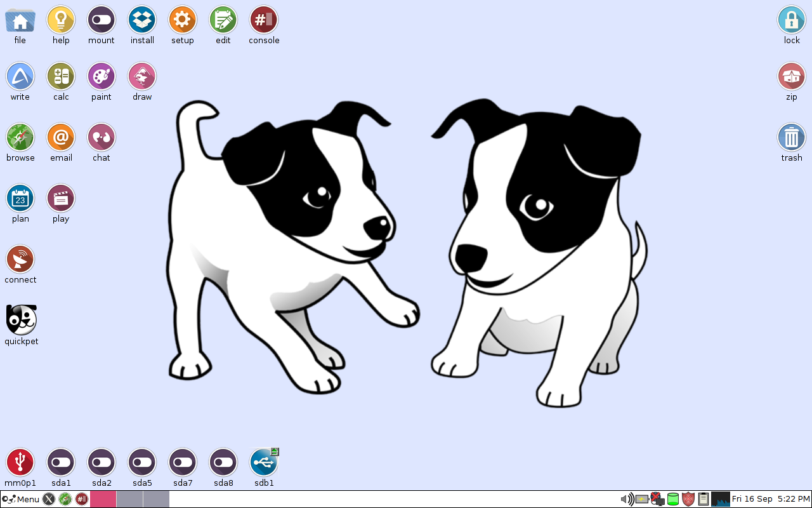This screenshot has height=508, width=812.
Task: Open the sda2 partition icon
Action: pyautogui.click(x=101, y=463)
